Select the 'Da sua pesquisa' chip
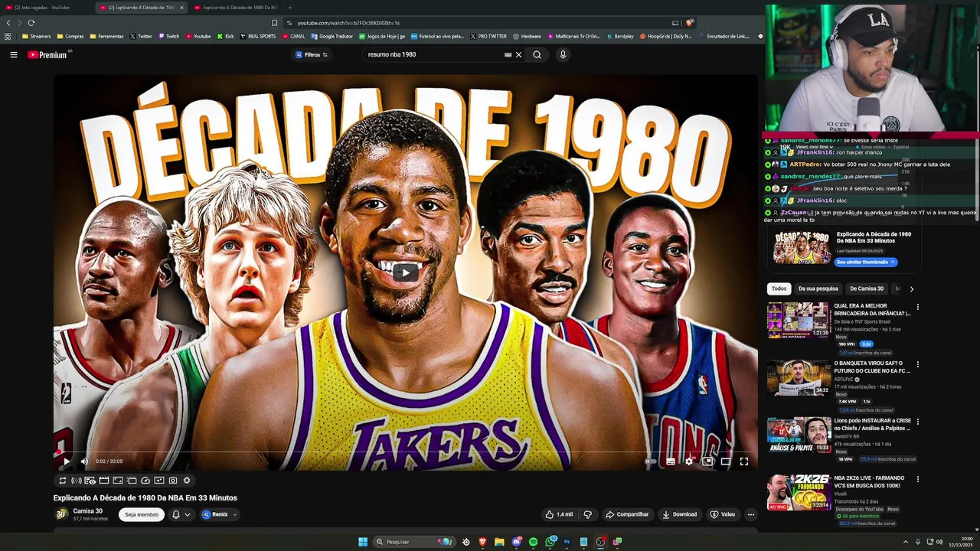The height and width of the screenshot is (551, 980). click(818, 289)
